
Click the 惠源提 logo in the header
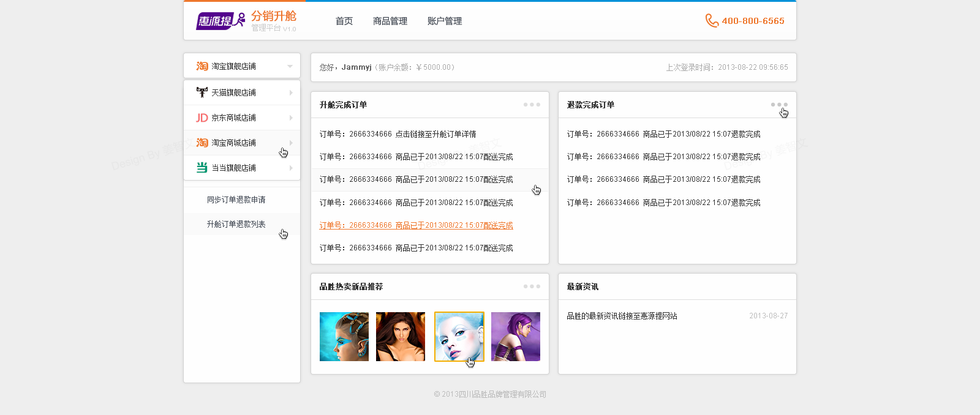[221, 21]
